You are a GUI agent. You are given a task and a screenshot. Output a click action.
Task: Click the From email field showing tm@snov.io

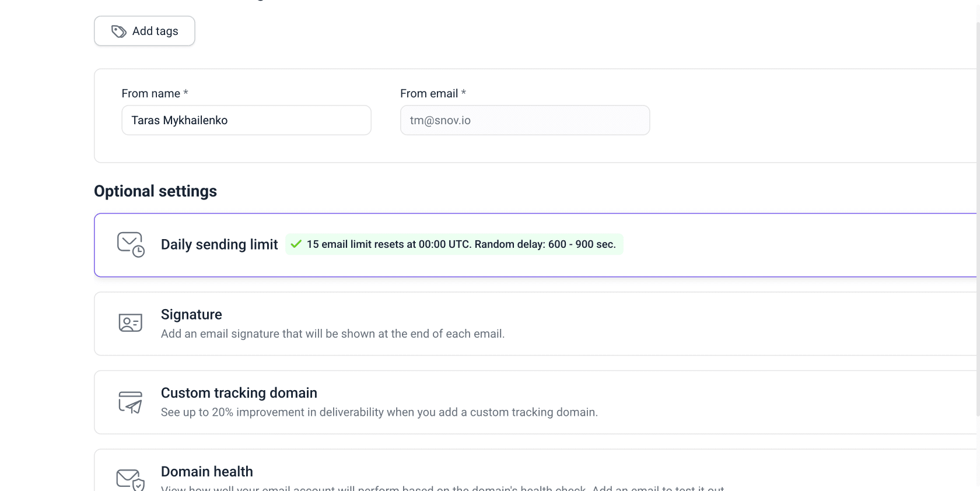[525, 120]
